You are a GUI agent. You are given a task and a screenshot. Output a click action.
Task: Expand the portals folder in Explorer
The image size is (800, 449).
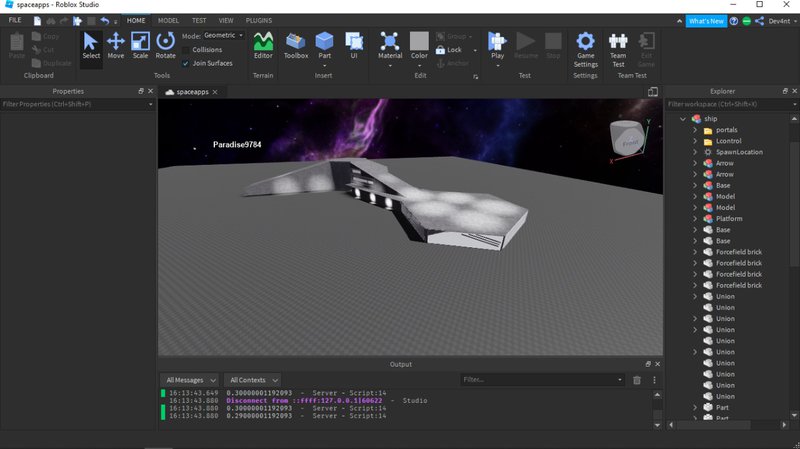pos(695,130)
